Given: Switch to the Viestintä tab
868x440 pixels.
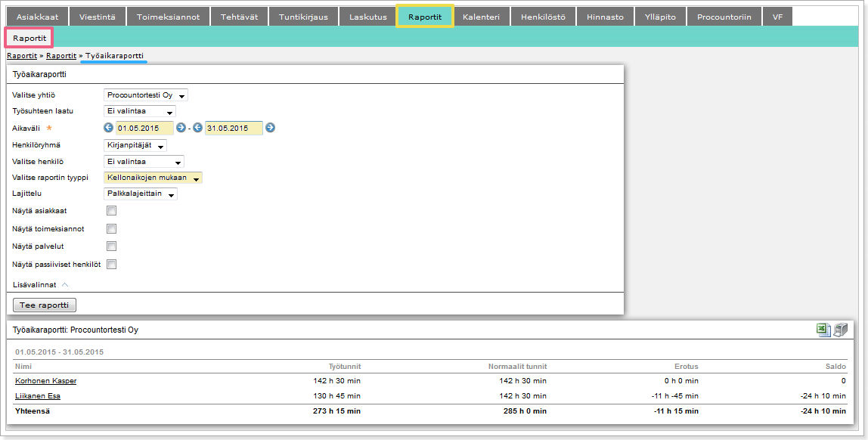Looking at the screenshot, I should 98,17.
